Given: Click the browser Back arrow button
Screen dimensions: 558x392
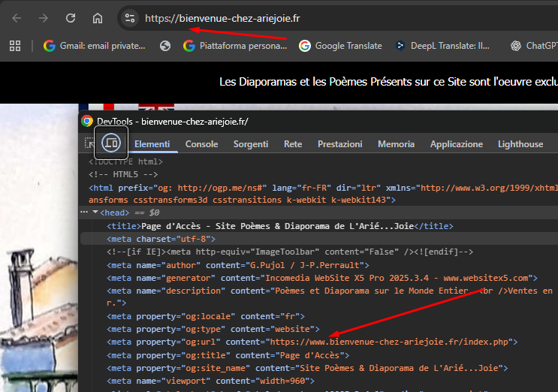Looking at the screenshot, I should tap(17, 18).
